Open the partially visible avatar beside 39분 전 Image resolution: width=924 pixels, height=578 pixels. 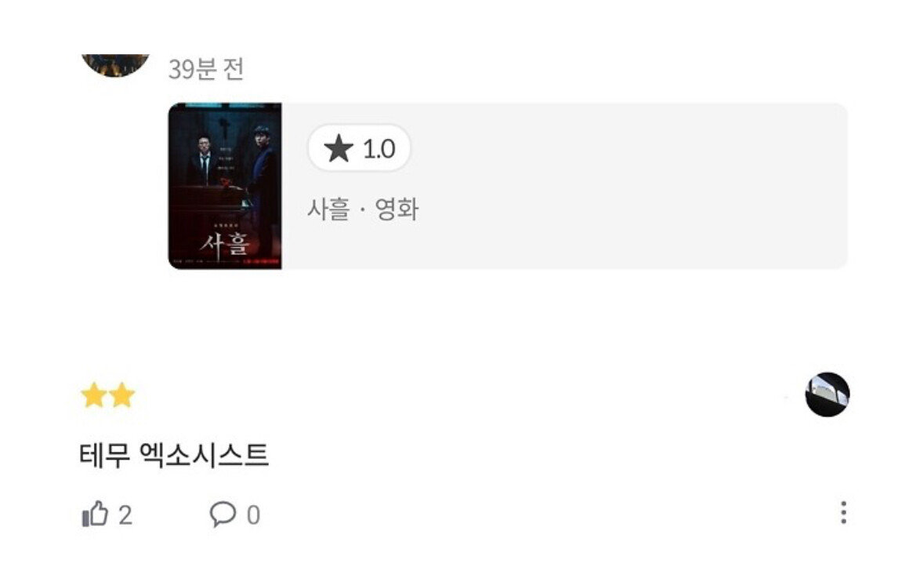[115, 65]
